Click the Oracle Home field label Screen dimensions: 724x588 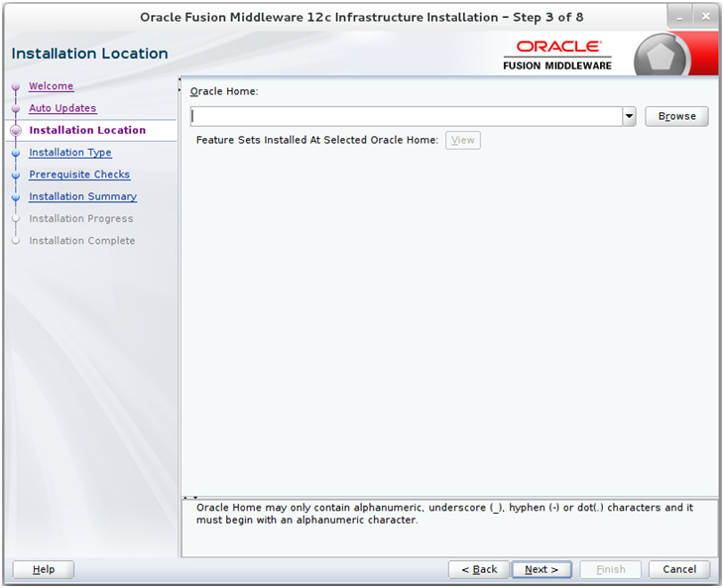(x=224, y=91)
